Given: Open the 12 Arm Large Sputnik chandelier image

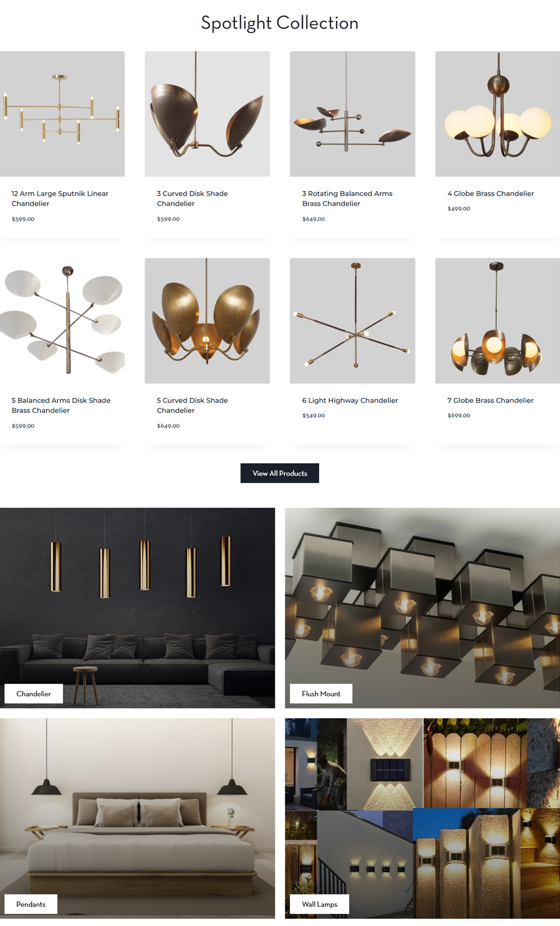Looking at the screenshot, I should coord(62,114).
